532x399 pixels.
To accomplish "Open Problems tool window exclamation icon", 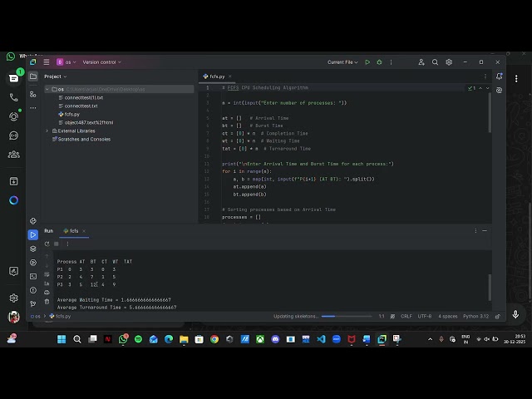I will 33,290.
